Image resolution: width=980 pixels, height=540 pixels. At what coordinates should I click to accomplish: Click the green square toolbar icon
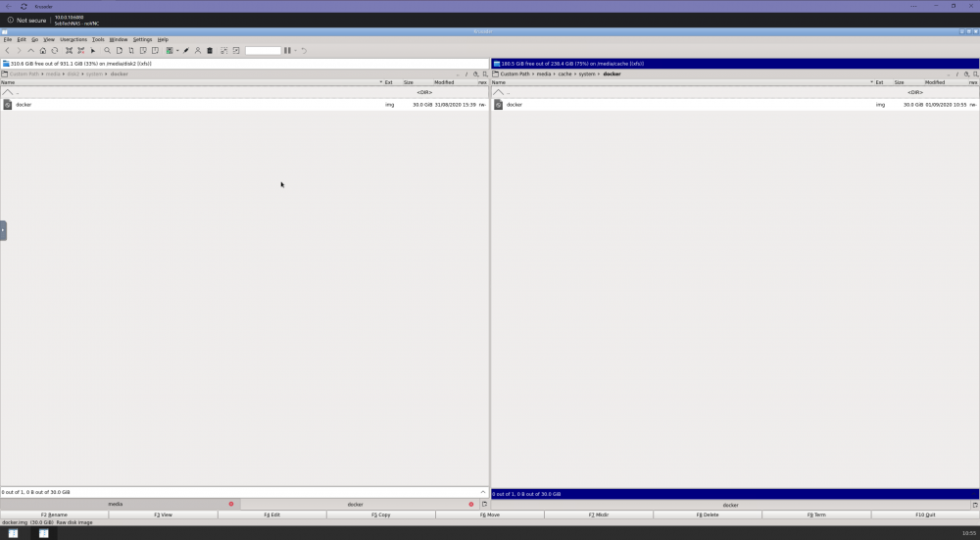170,51
